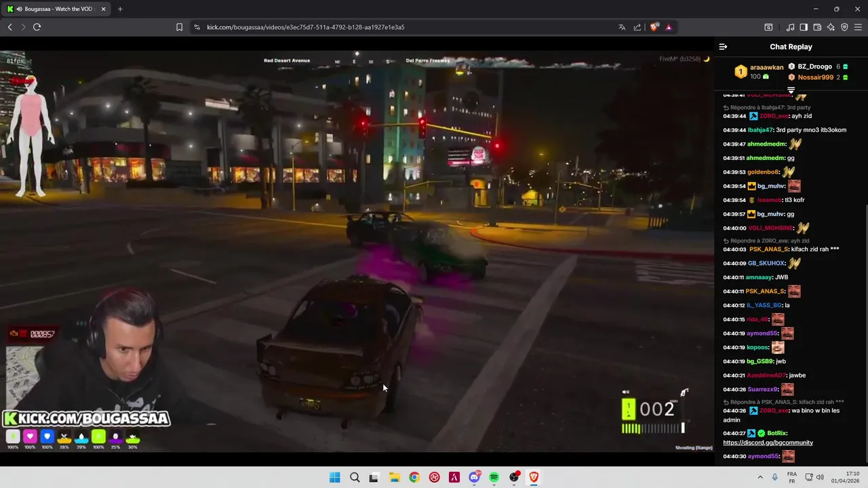868x488 pixels.
Task: Open volume control in system tray
Action: tap(819, 477)
